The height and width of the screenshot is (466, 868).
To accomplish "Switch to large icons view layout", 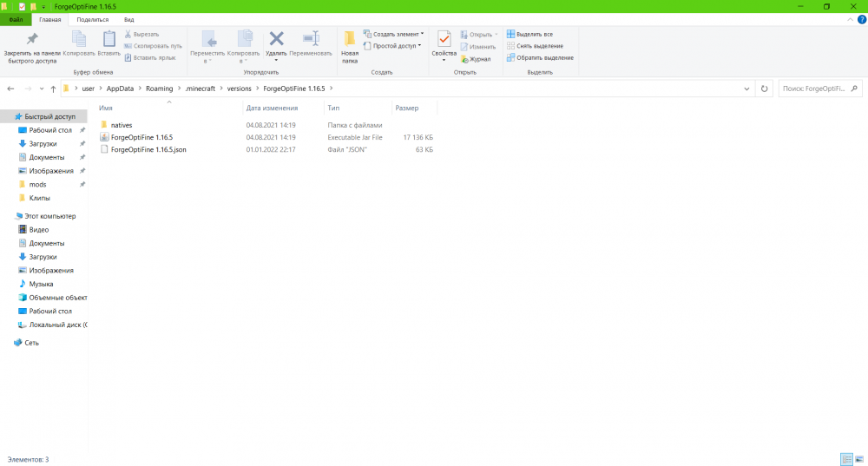I will click(x=859, y=459).
